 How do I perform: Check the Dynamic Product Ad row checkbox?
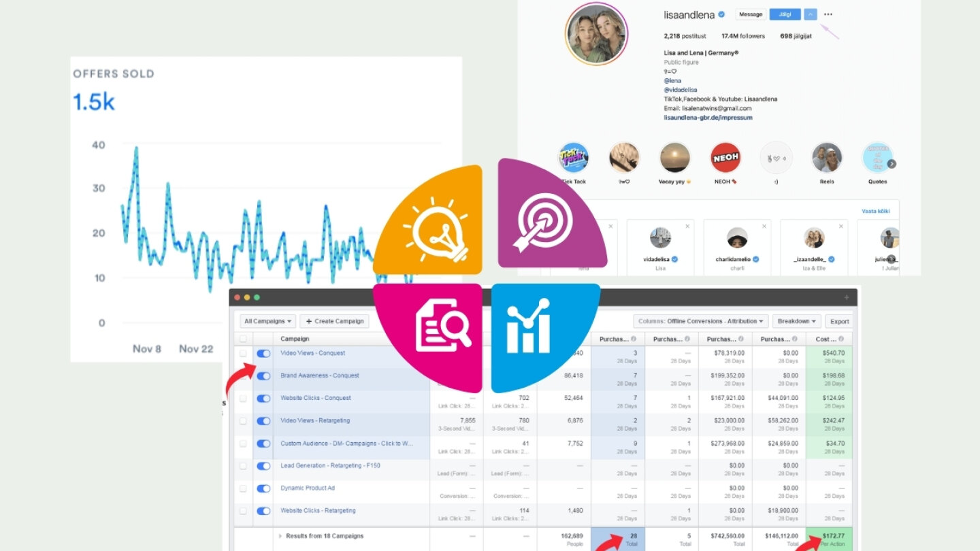tap(243, 488)
